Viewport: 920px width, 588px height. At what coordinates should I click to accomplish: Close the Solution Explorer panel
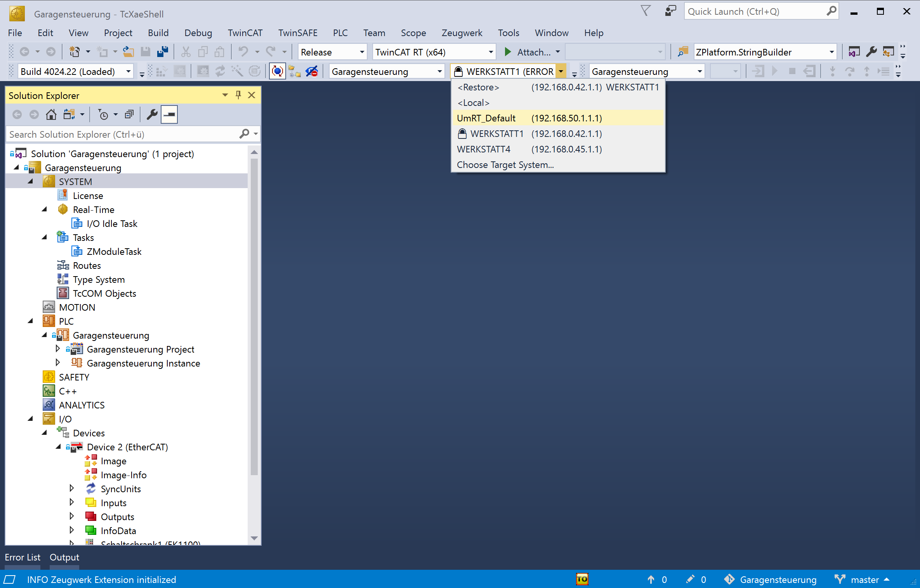[x=252, y=95]
